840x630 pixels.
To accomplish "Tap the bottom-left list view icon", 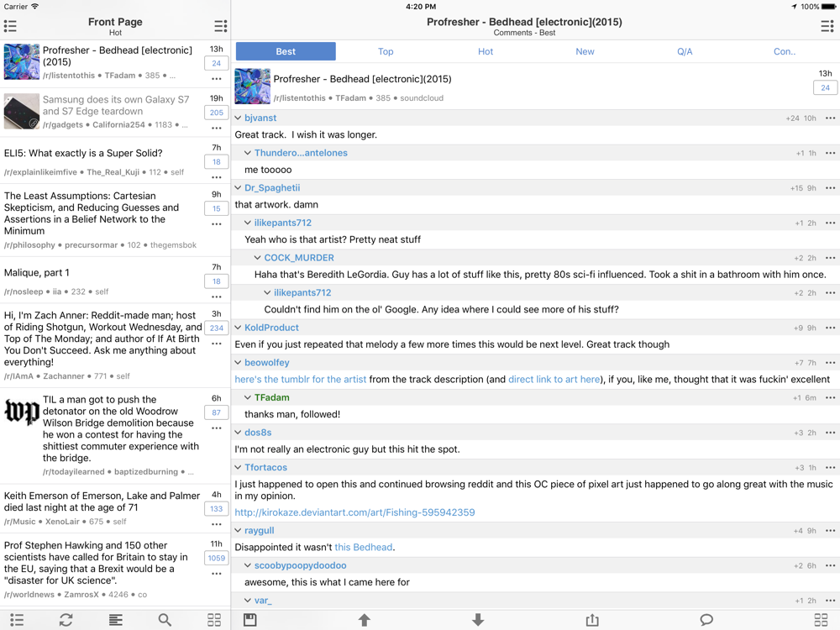I will click(x=17, y=620).
